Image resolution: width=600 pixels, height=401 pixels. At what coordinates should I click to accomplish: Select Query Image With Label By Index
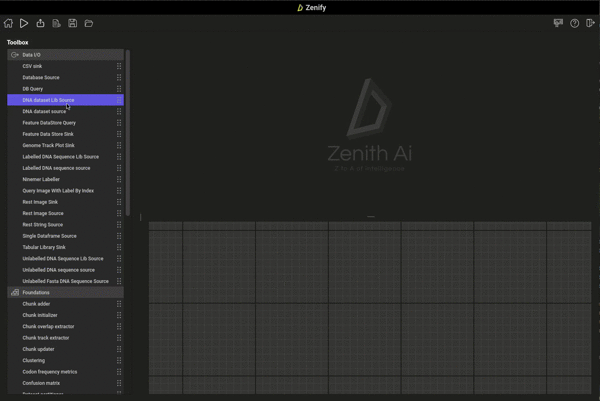pos(65,191)
